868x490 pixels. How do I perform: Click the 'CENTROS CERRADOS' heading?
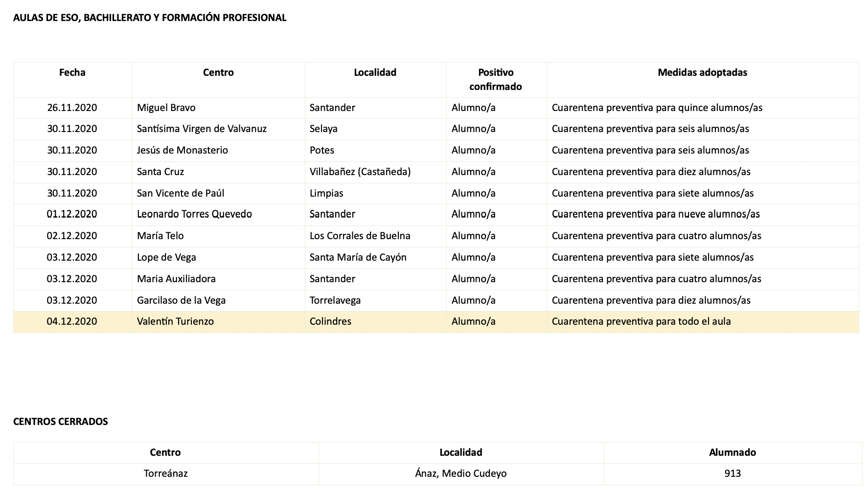point(61,422)
